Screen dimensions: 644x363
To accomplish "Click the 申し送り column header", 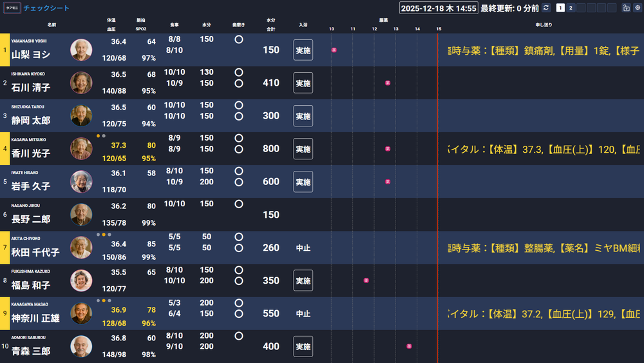I will click(544, 25).
